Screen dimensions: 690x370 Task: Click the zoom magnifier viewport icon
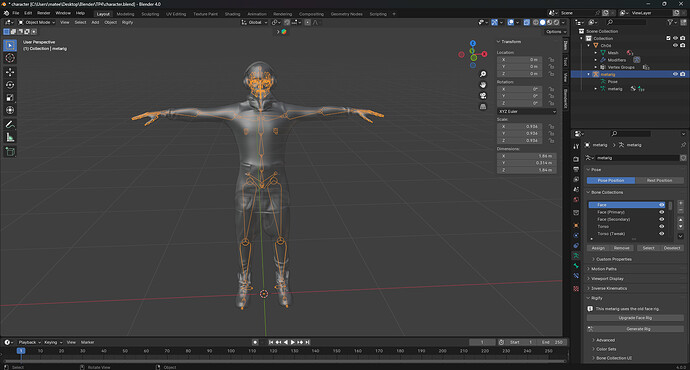(x=483, y=74)
